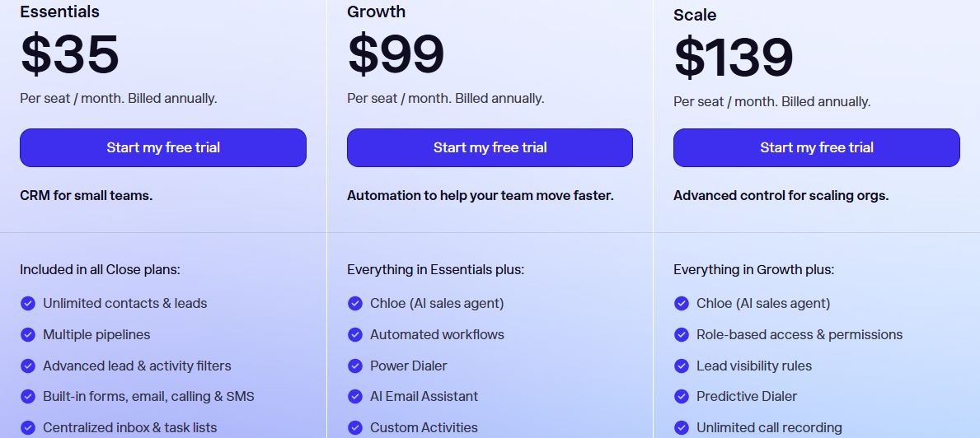
Task: Click Chloe (AI sales agent) in Scale plan
Action: pos(763,303)
